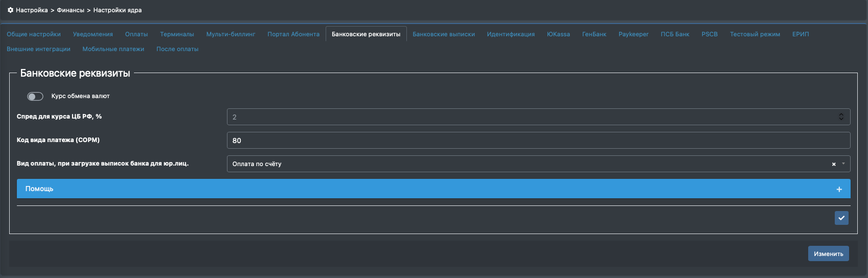Screen dimensions: 868x278
Task: Click the blue checkmark confirm icon button
Action: click(x=841, y=218)
